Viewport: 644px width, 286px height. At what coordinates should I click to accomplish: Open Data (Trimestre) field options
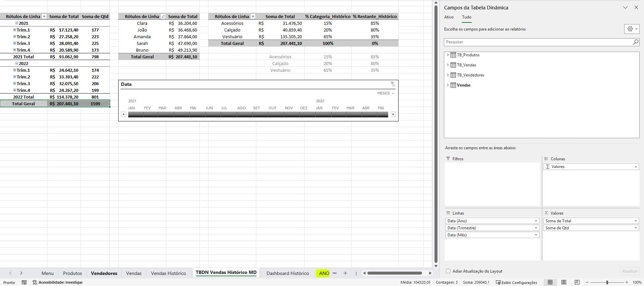[x=536, y=228]
